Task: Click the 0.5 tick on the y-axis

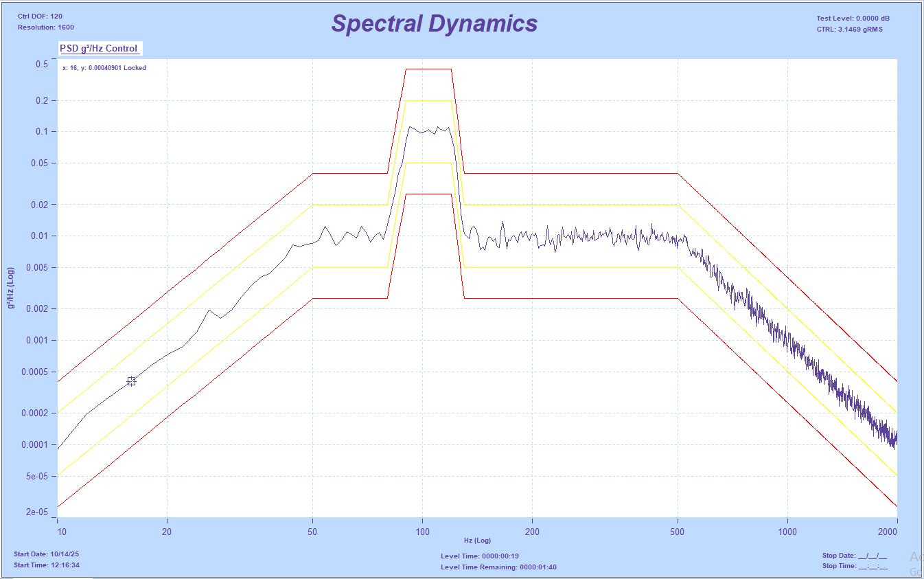Action: [41, 64]
